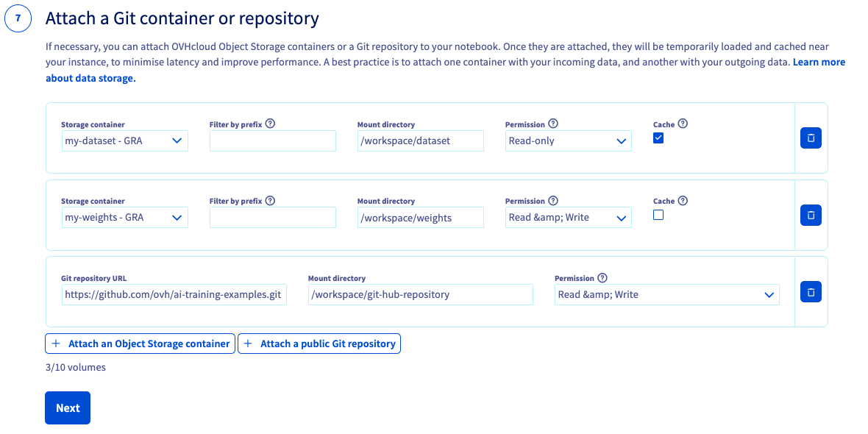Expand Git repository Read & Write permission dropdown

[x=666, y=295]
